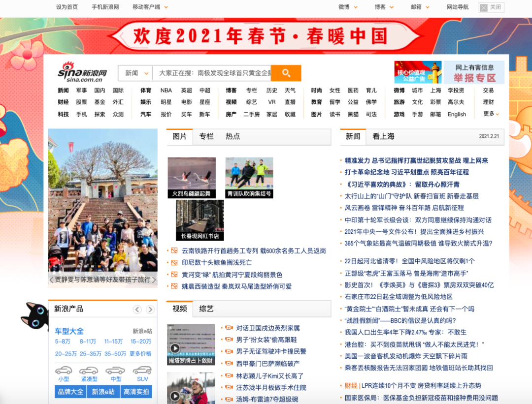Switch to the 综艺 tab in video section
Image resolution: width=532 pixels, height=404 pixels.
pos(206,309)
